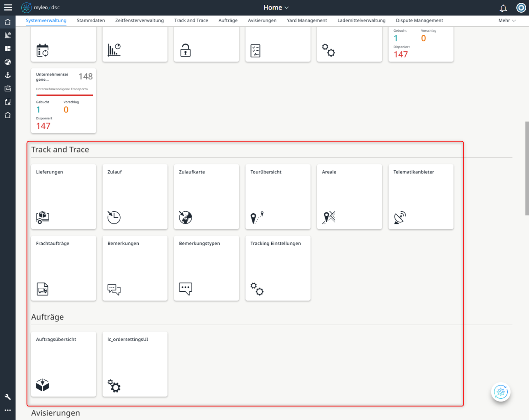This screenshot has width=529, height=420.
Task: Open the Zulaufkarte tile
Action: [206, 197]
